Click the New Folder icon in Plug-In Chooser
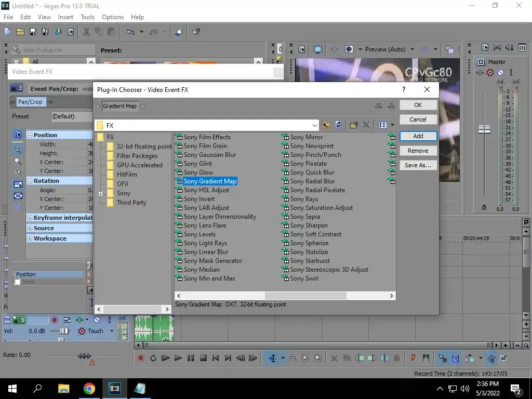The image size is (532, 399). pos(354,125)
